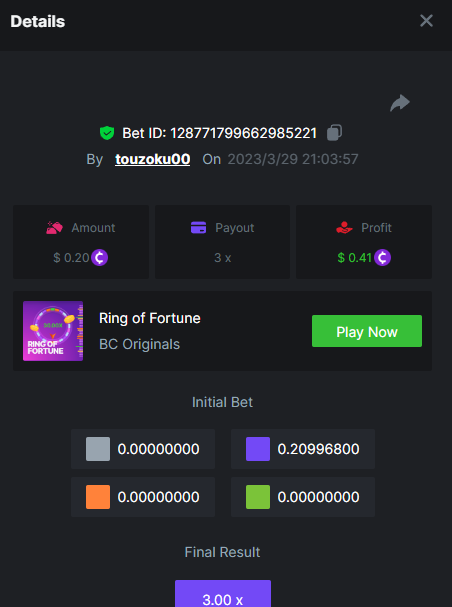Click the share arrow icon
Viewport: 452px width, 607px height.
point(400,103)
